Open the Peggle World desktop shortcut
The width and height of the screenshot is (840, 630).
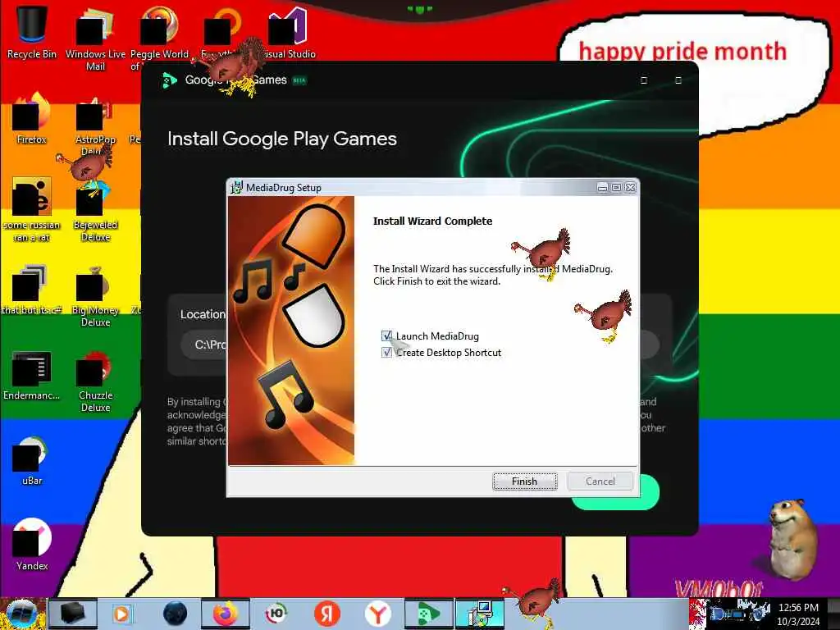pyautogui.click(x=159, y=39)
